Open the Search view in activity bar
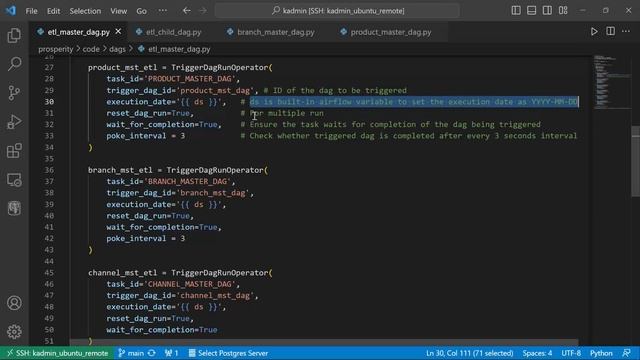Screen dimensions: 640x360 (x=14, y=64)
